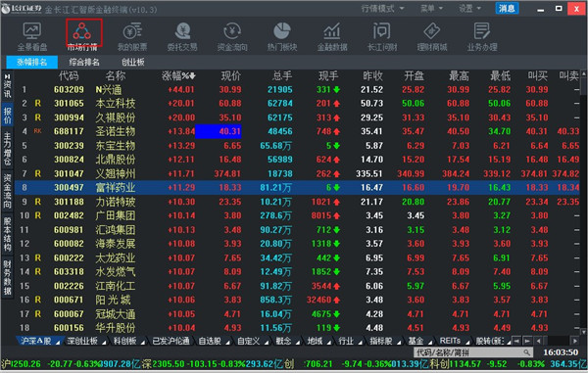Open 委托交易 trading icon
The height and width of the screenshot is (373, 588).
[182, 36]
